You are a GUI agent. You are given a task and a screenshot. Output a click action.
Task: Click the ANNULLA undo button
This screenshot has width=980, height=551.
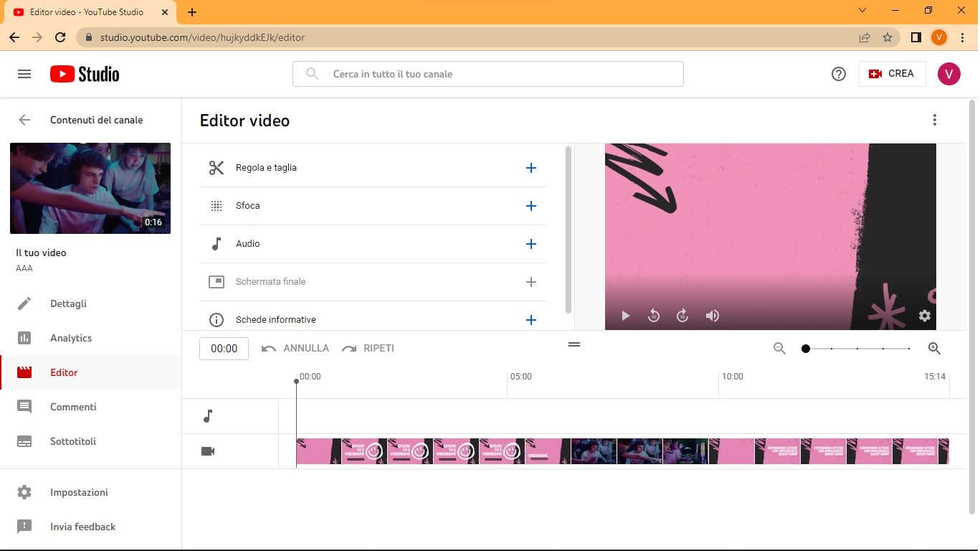click(x=295, y=348)
